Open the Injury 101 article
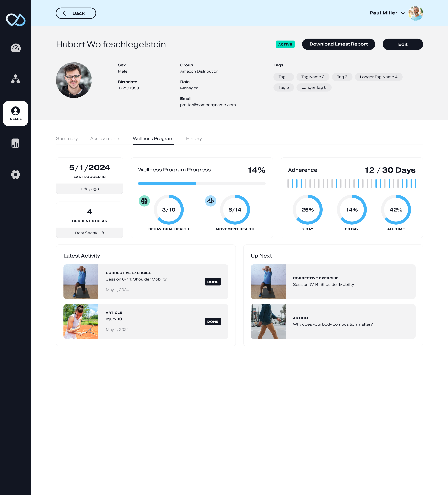Screen dimensions: 448x495 (x=146, y=321)
